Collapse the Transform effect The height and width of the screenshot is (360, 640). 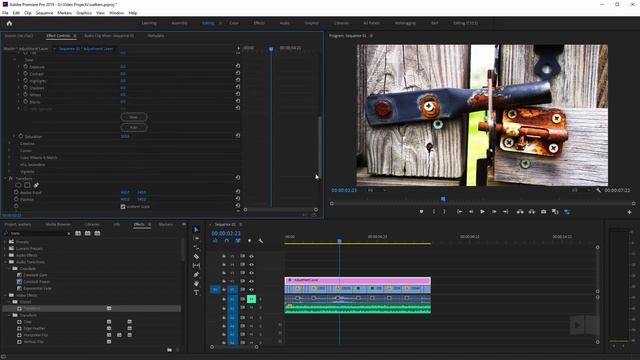click(5, 178)
